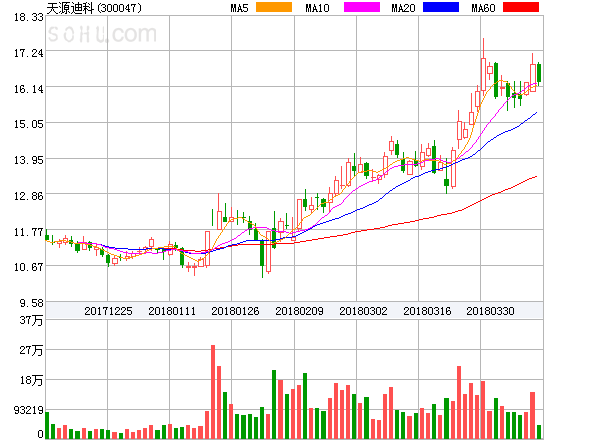Click the 9.58 price axis label
This screenshot has width=600, height=440.
[32, 303]
